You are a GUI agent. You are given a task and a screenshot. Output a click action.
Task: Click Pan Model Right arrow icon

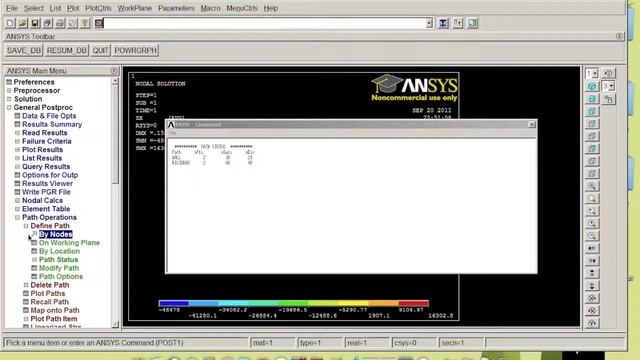point(592,260)
